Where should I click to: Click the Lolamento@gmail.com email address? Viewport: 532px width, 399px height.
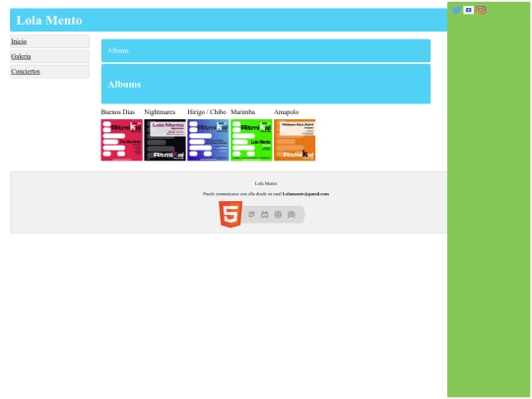[305, 194]
